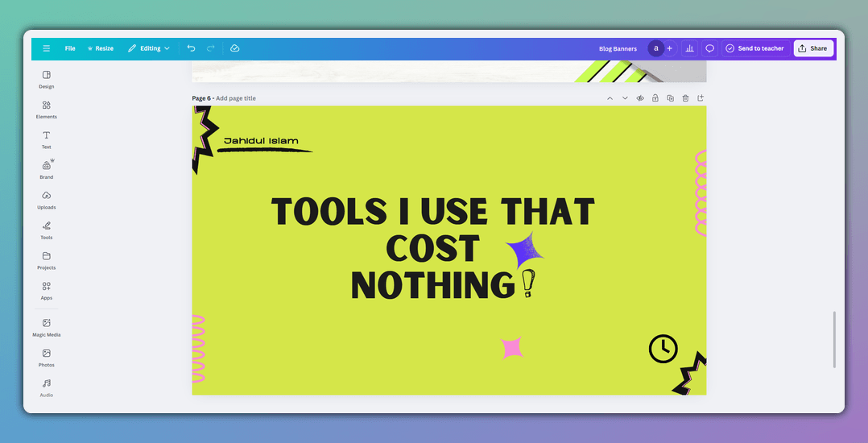Select the 'Page 6' label
Viewport: 868px width, 443px height.
click(201, 98)
